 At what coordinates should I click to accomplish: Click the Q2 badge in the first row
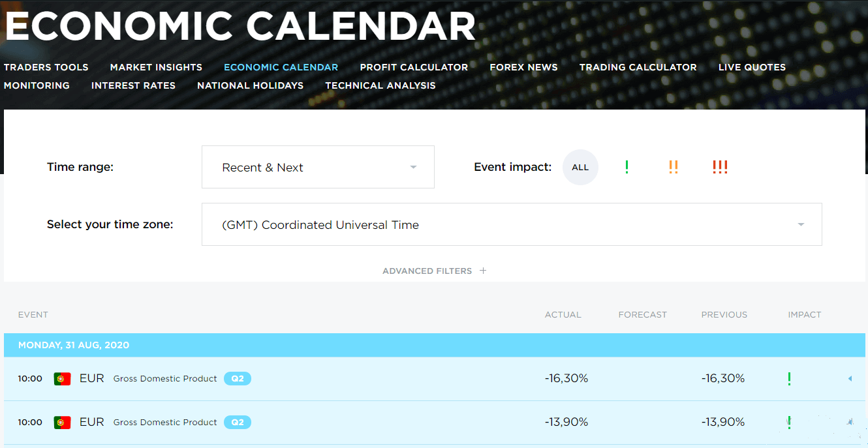pos(238,378)
